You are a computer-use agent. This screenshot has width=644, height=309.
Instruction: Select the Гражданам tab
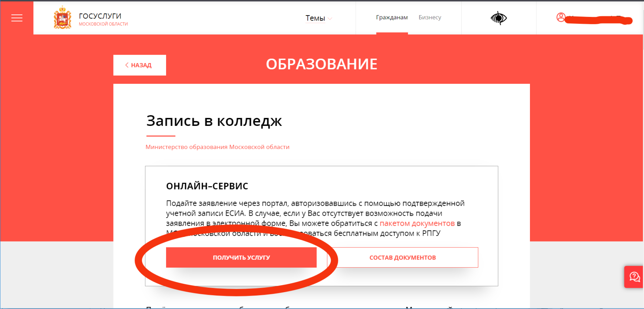[392, 17]
